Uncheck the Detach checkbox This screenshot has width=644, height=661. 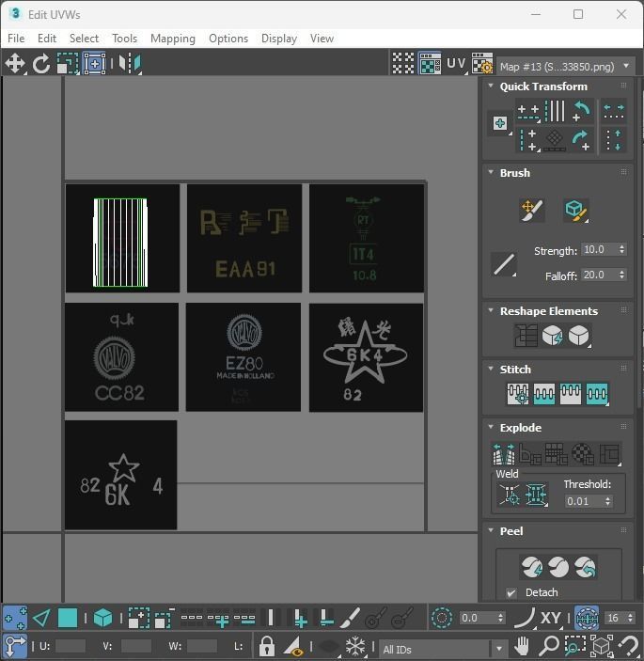pos(511,592)
